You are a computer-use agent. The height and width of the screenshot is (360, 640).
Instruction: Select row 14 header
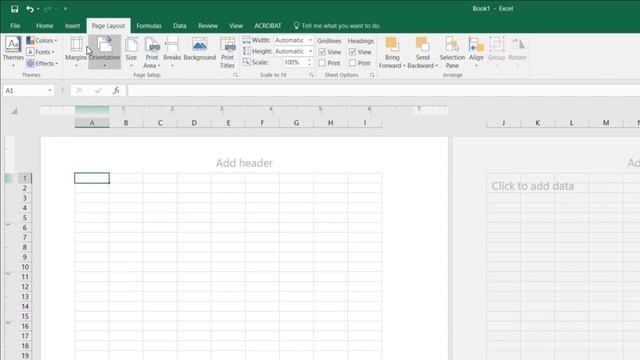coord(24,306)
